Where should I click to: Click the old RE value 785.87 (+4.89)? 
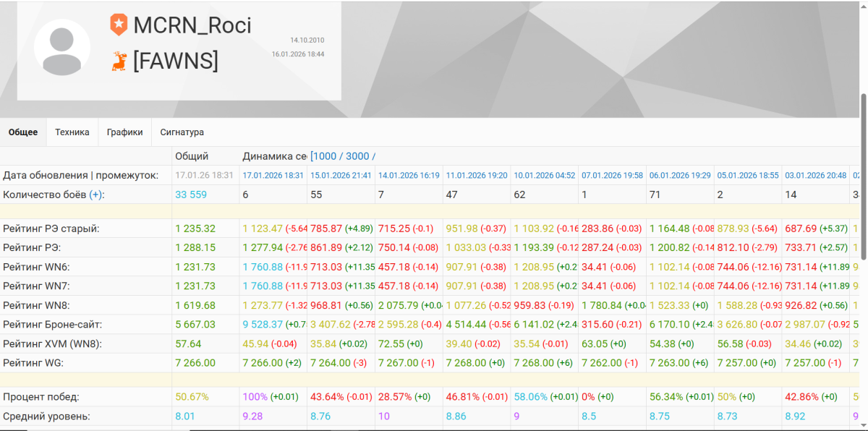341,229
